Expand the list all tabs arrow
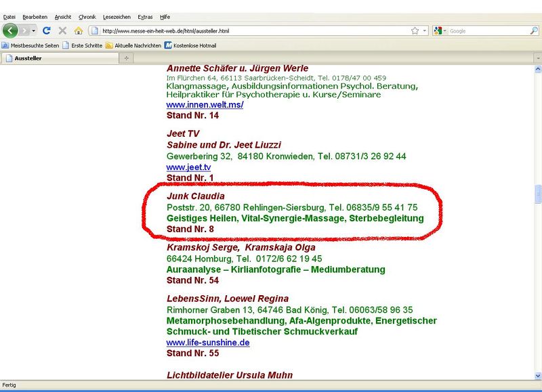 (537, 58)
